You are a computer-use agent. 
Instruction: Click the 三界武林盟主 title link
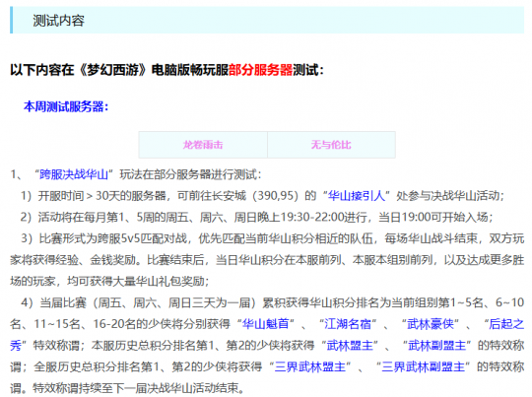click(310, 366)
